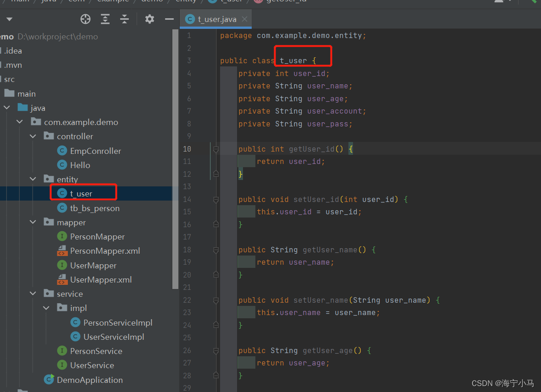Viewport: 541px width, 392px height.
Task: Select the Hello class icon in controller
Action: (62, 165)
